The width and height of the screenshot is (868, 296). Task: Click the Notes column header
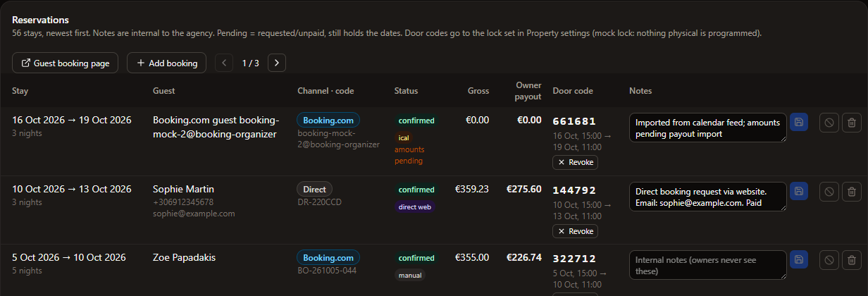click(640, 91)
